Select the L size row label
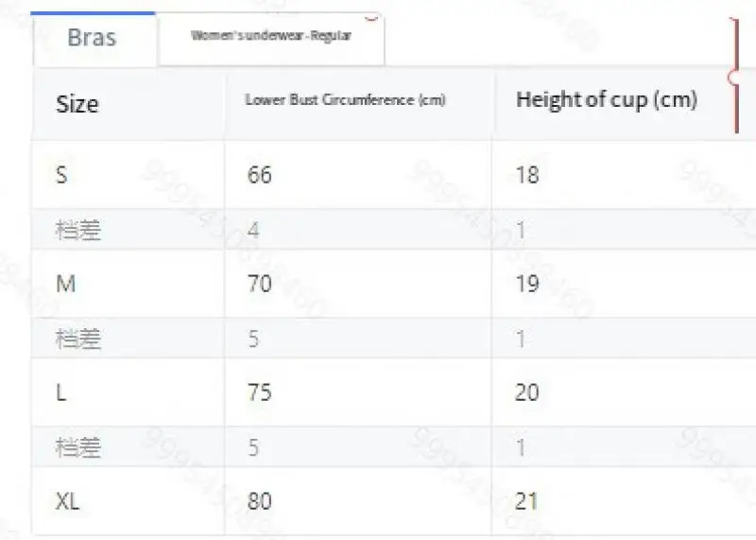Screen dimensions: 756x540 tap(60, 392)
